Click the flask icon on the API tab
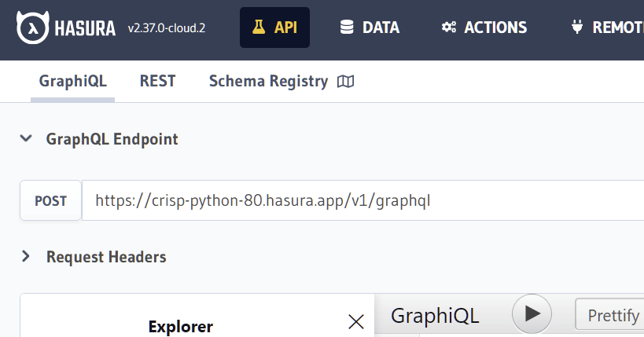Viewport: 644px width, 337px height. click(259, 27)
